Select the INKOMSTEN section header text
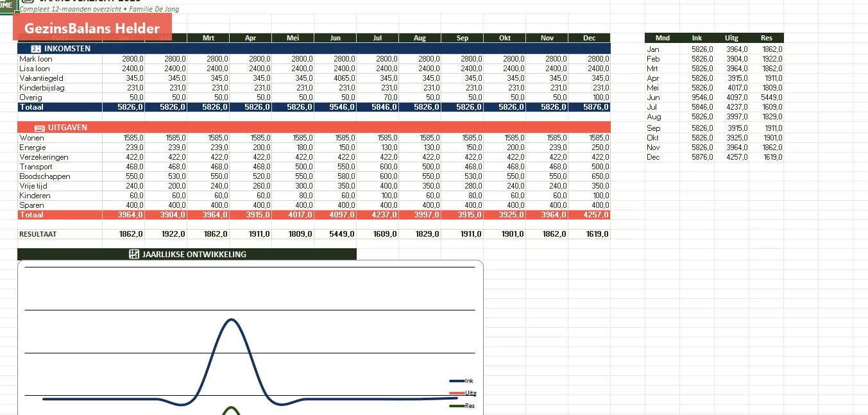Image resolution: width=868 pixels, height=415 pixels. tap(67, 49)
